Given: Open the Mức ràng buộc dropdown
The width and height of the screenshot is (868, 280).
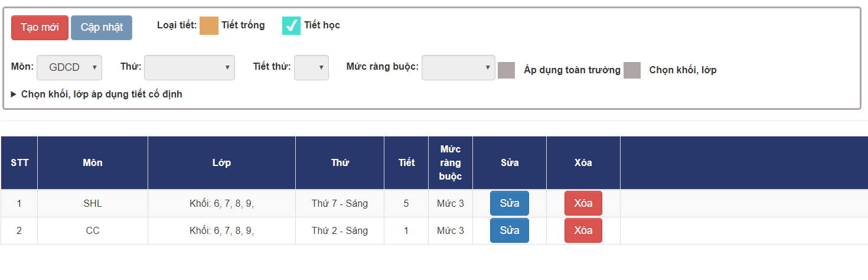Looking at the screenshot, I should pos(458,67).
